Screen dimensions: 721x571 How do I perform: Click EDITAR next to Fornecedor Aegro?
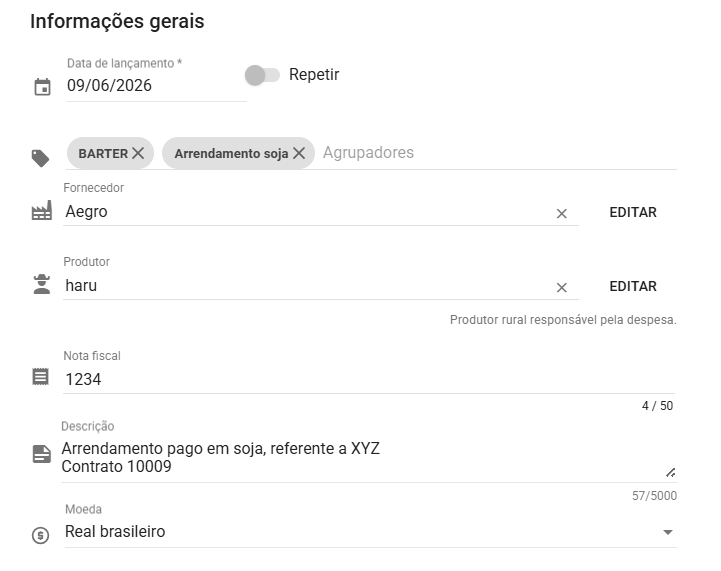coord(633,212)
